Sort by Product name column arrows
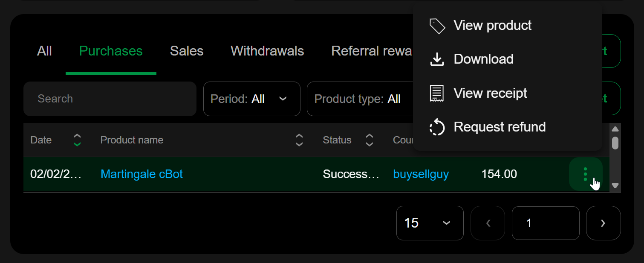 click(299, 140)
